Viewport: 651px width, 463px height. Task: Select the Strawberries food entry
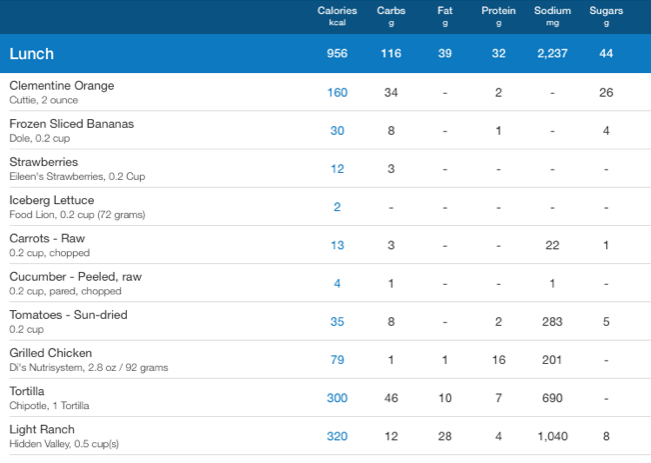pos(44,162)
